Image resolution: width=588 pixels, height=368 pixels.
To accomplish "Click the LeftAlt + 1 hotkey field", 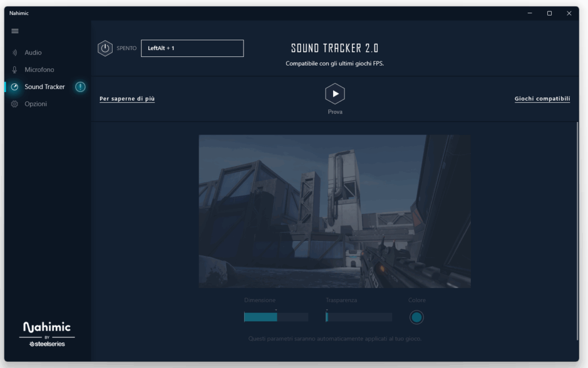I will click(192, 48).
